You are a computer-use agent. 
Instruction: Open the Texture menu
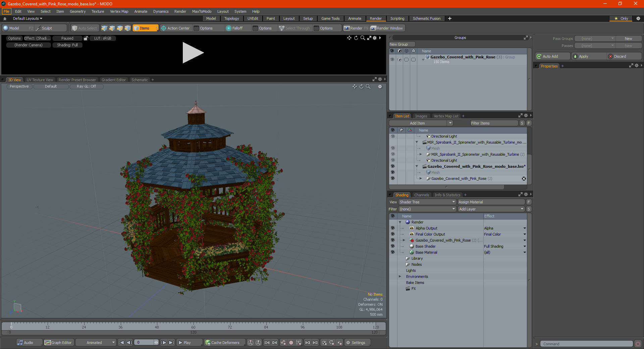(x=98, y=11)
